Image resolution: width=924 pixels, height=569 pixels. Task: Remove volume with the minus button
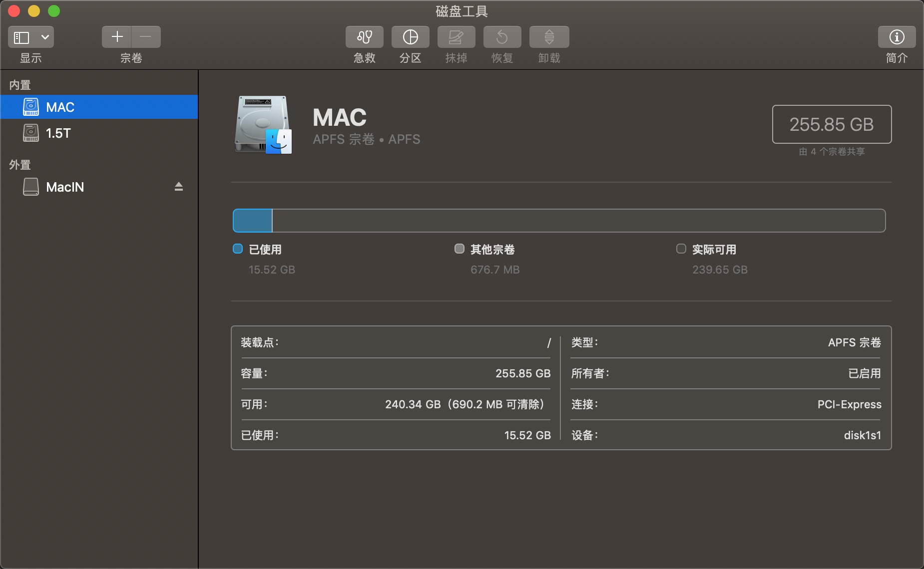click(146, 37)
